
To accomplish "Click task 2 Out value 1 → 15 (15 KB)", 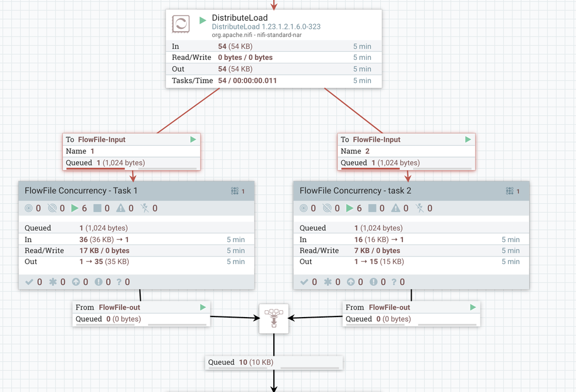I will point(379,262).
